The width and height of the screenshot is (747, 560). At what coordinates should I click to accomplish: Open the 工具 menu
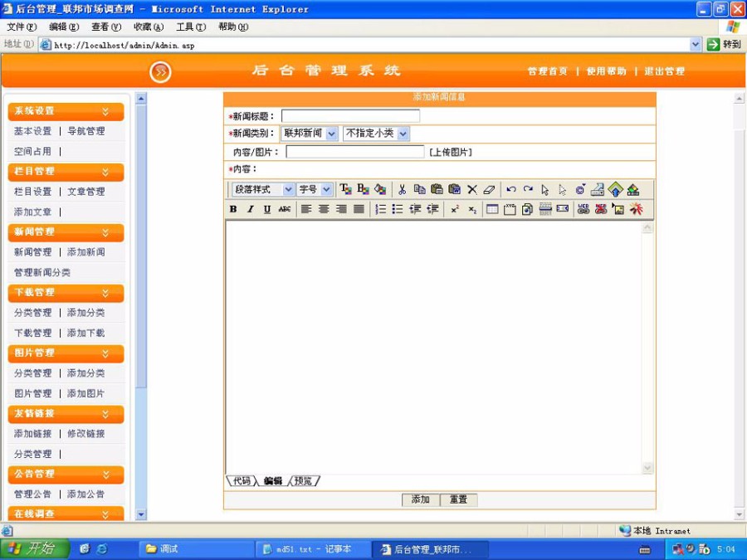[191, 27]
